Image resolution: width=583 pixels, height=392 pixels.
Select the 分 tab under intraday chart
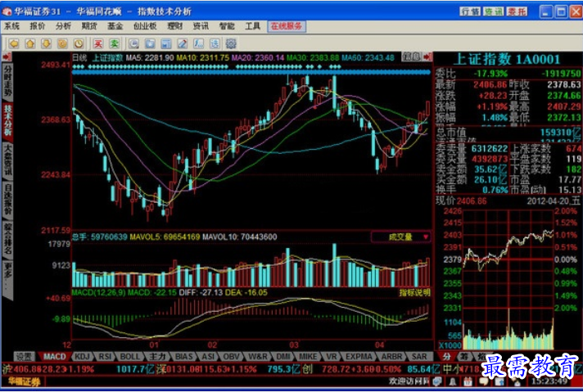[446, 356]
